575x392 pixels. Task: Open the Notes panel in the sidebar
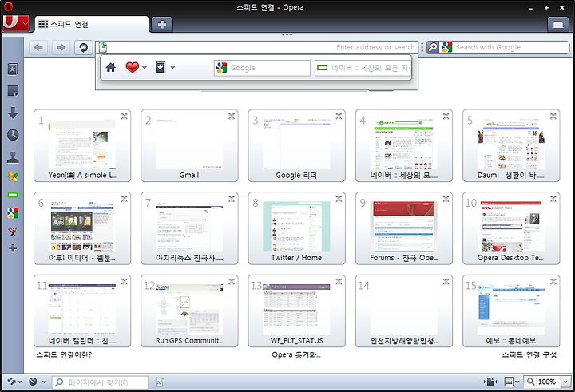pos(13,91)
